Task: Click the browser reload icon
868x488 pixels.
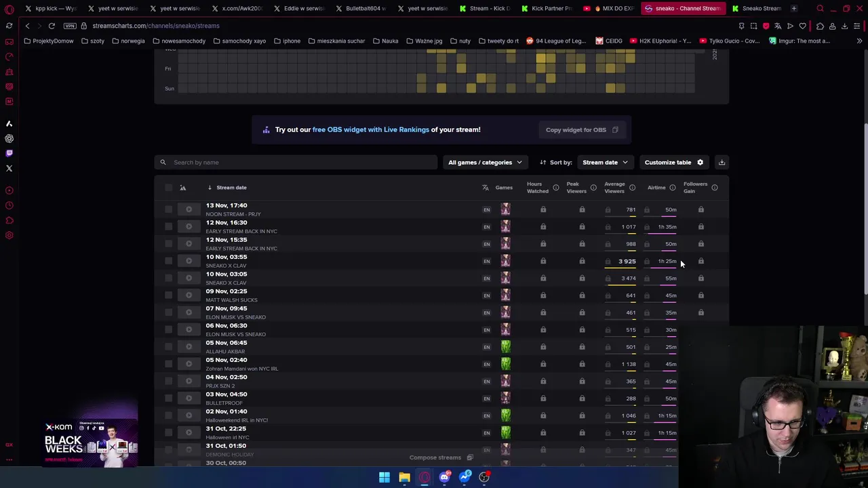Action: (52, 26)
